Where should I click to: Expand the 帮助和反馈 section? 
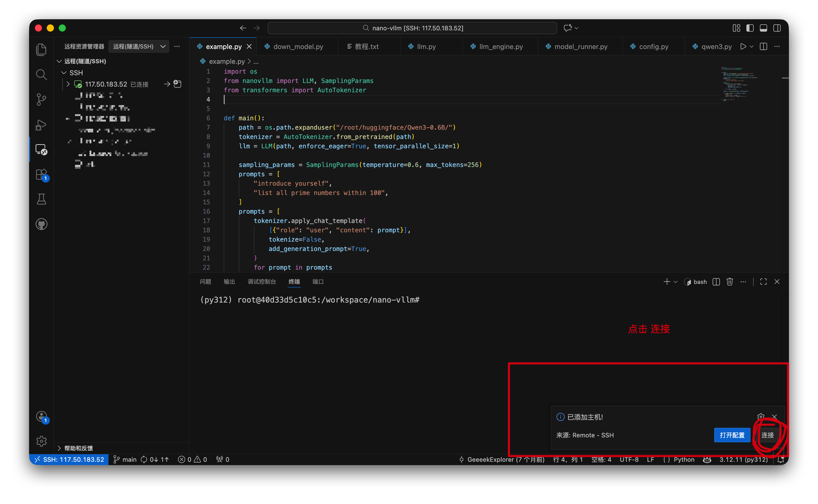78,448
